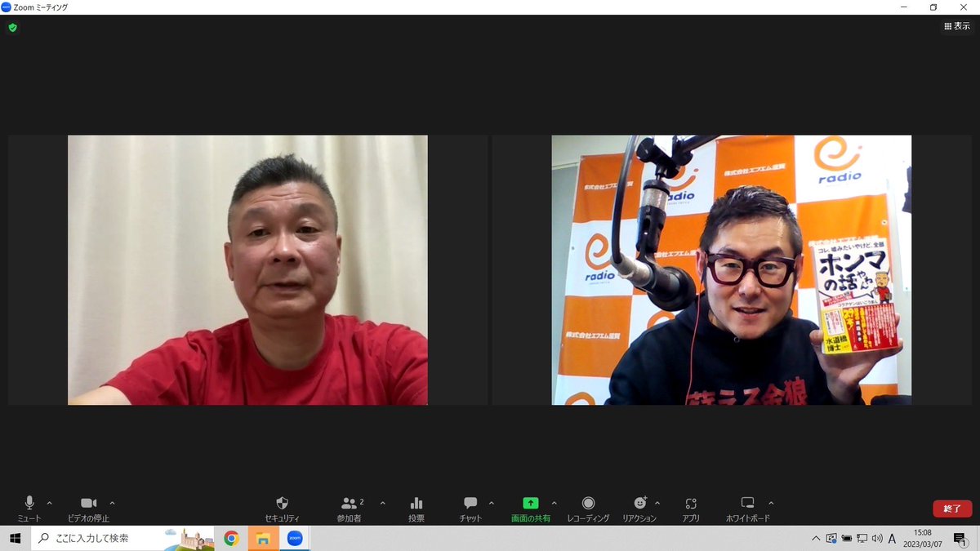The width and height of the screenshot is (980, 551).
Task: Open リアクション reactions picker
Action: pyautogui.click(x=639, y=509)
